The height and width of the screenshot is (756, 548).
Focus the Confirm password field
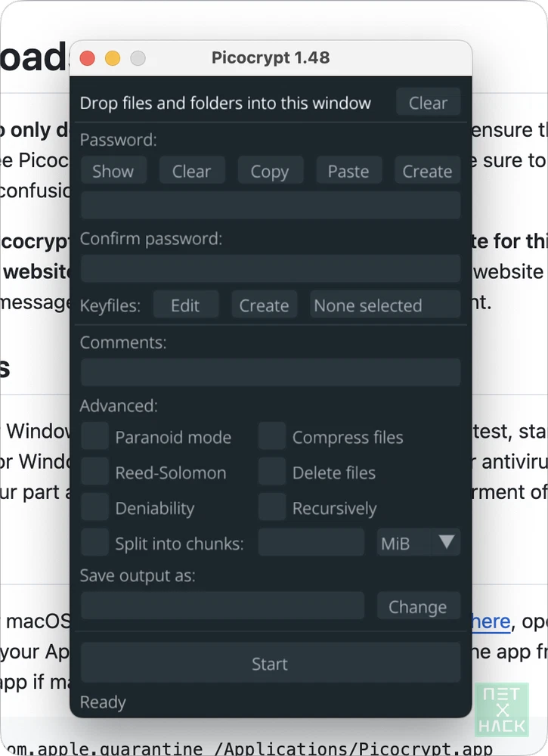(x=271, y=268)
